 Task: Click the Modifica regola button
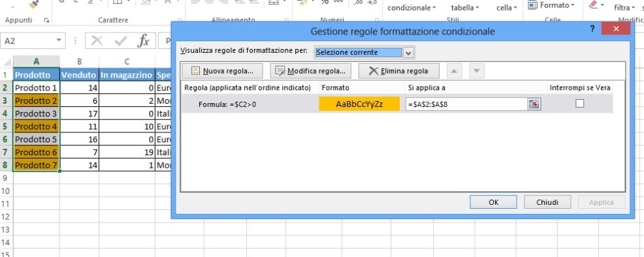tap(310, 71)
